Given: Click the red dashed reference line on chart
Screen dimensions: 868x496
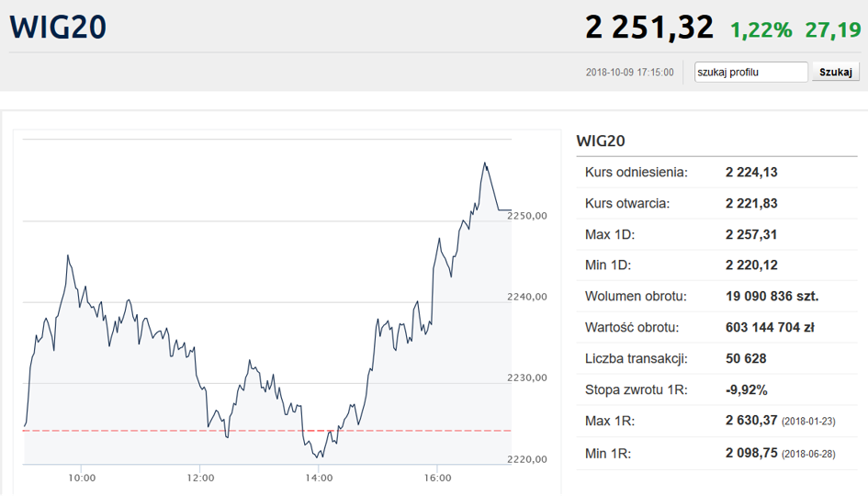Looking at the screenshot, I should click(138, 430).
